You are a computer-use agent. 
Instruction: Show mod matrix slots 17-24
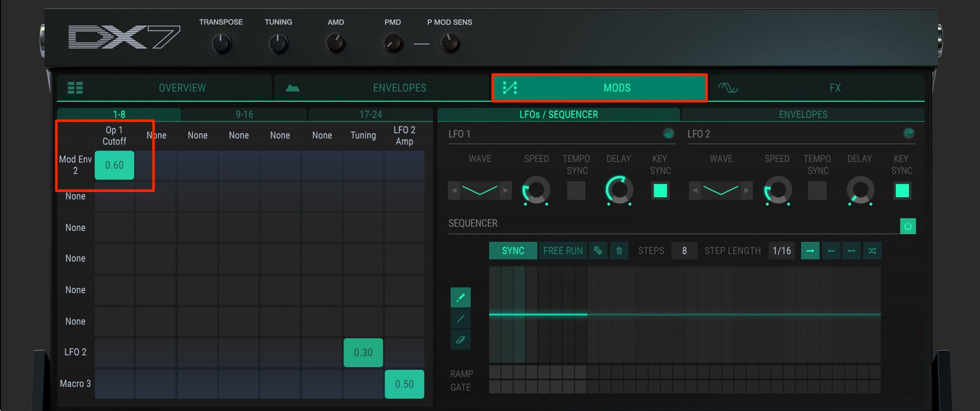(x=371, y=114)
